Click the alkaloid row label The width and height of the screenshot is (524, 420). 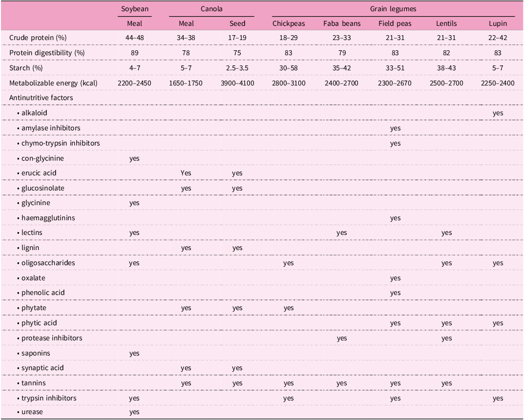coord(34,113)
